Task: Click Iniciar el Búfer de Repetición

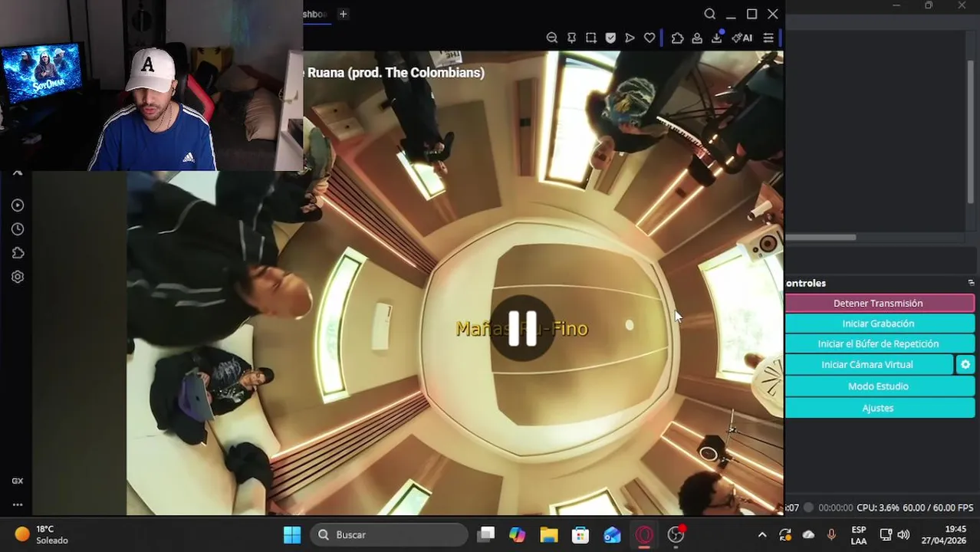Action: (879, 343)
